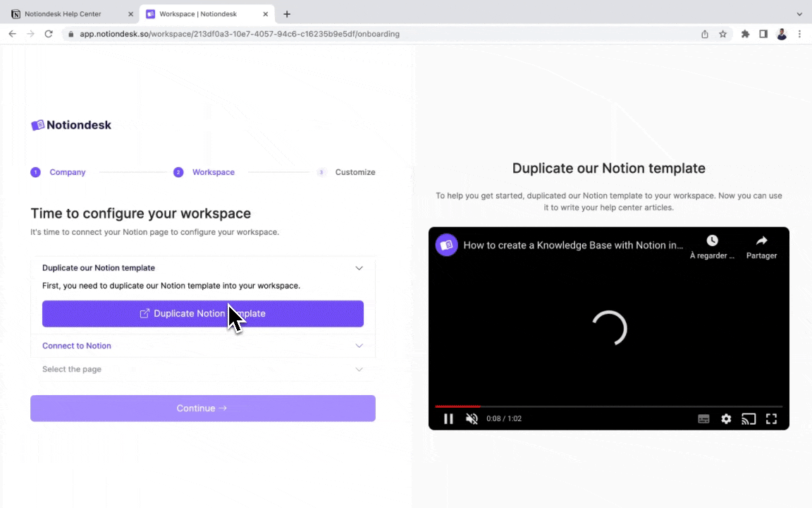Screen dimensions: 812x508
Task: Click the Duplicate Notion template button
Action: (203, 313)
